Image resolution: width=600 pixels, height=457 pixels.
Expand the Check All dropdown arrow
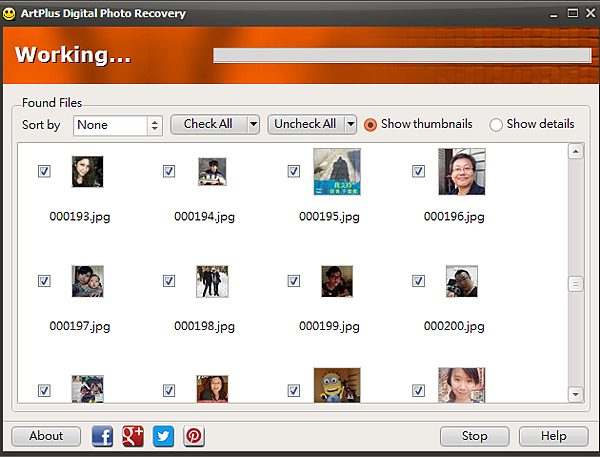tap(253, 124)
